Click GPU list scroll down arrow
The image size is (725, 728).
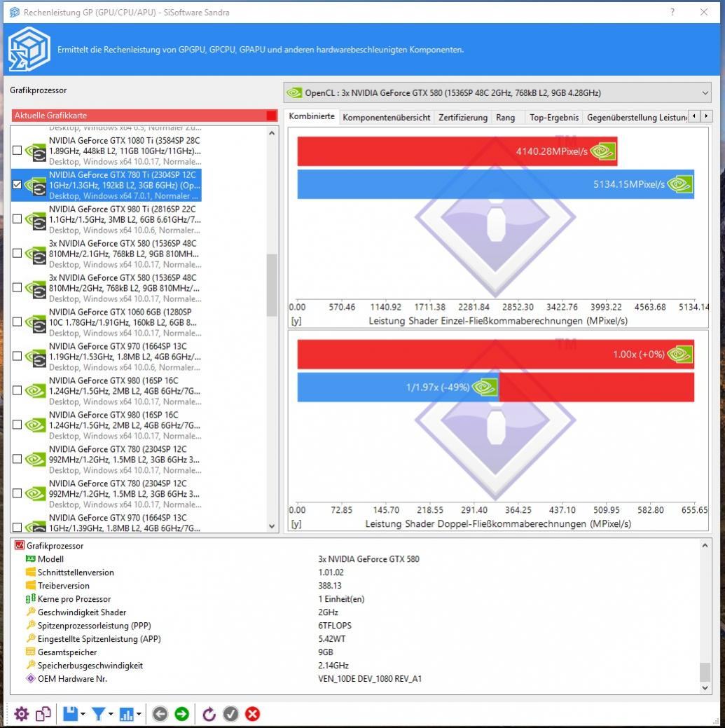[x=272, y=526]
